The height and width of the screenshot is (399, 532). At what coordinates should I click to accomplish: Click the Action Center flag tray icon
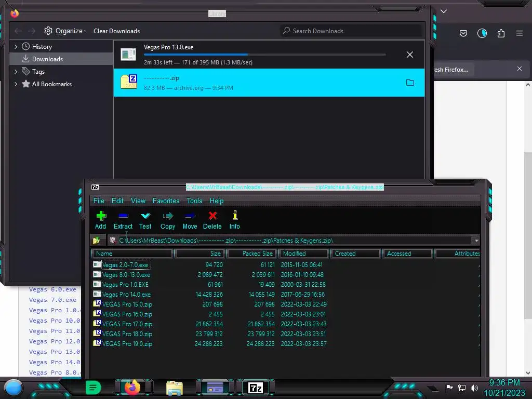[449, 388]
